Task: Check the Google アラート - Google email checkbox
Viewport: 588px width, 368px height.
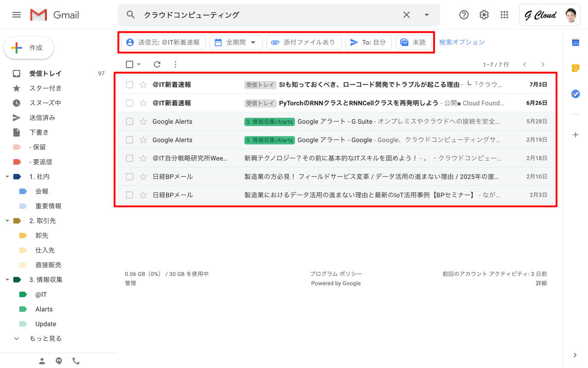Action: click(130, 140)
